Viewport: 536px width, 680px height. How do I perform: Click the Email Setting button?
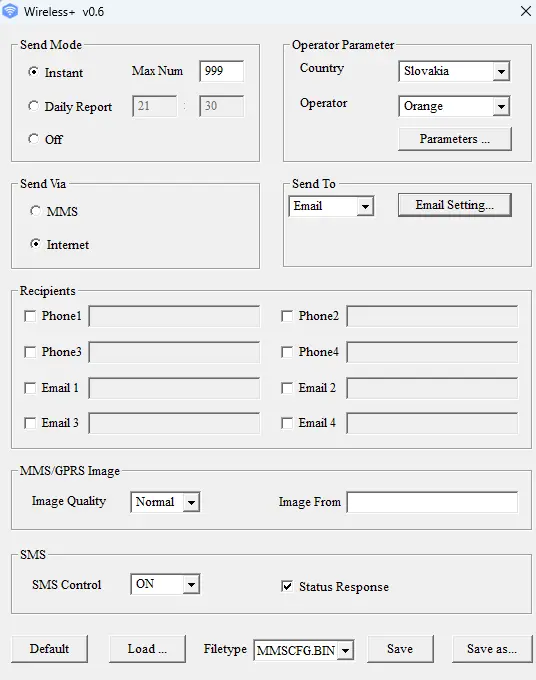(454, 205)
